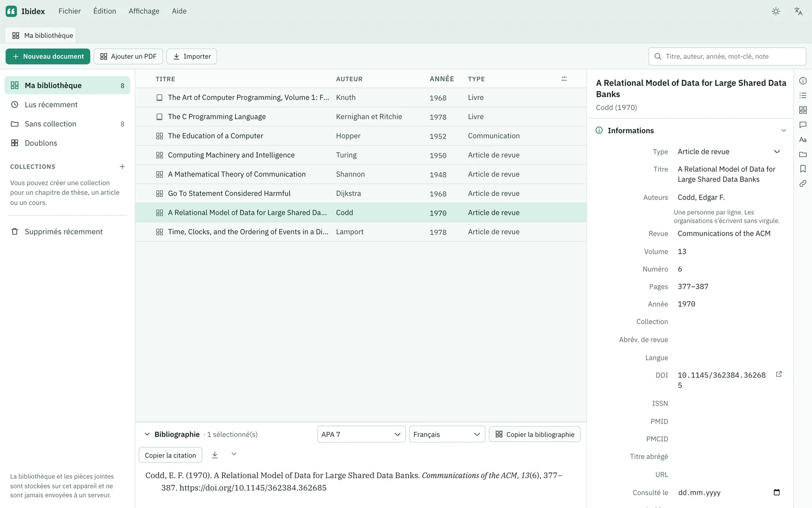This screenshot has height=508, width=812.
Task: Open the APA 7 citation style dropdown
Action: coord(361,434)
